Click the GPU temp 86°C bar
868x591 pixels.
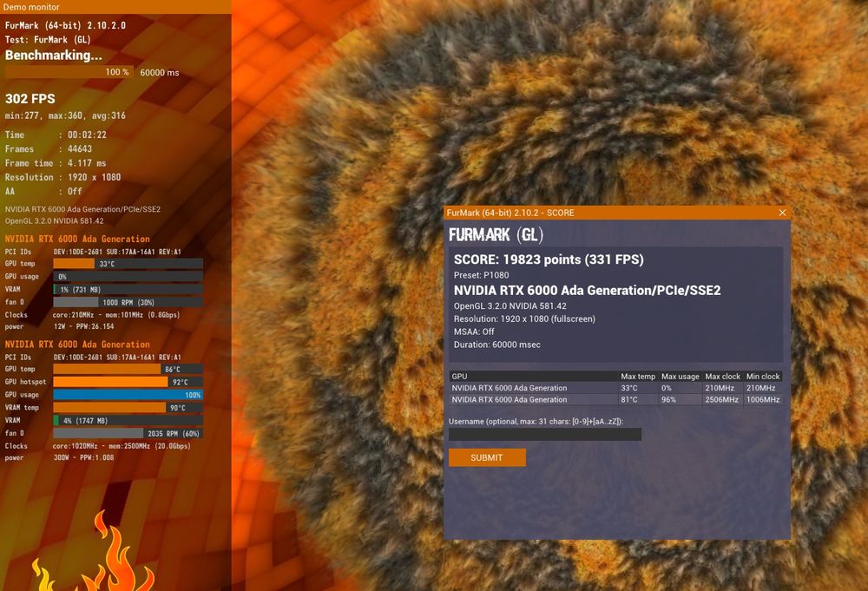[x=128, y=369]
